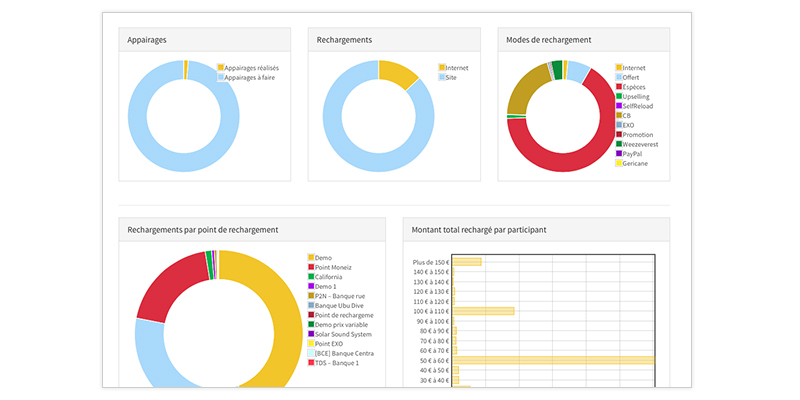
Task: Select the light blue segment of Appairages donut
Action: 184,161
